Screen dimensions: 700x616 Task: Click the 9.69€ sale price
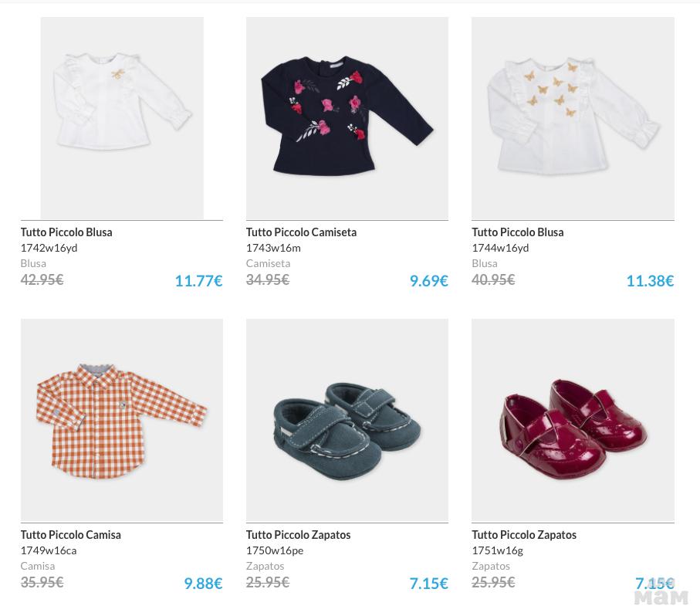[428, 281]
